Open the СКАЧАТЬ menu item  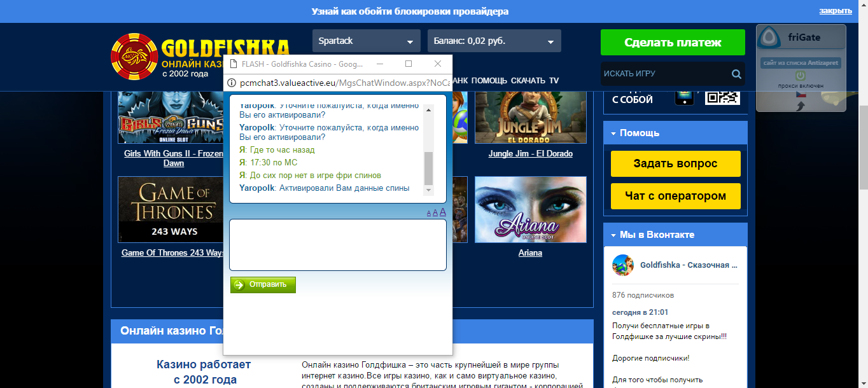pos(528,80)
